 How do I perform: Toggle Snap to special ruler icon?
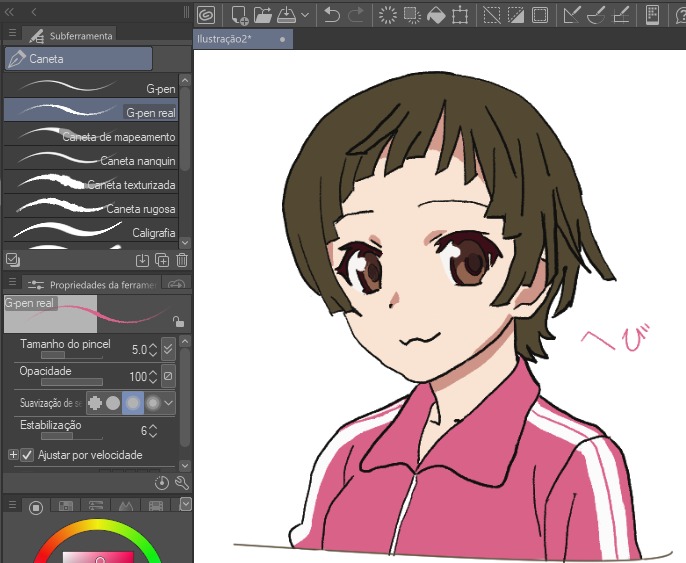click(x=596, y=15)
